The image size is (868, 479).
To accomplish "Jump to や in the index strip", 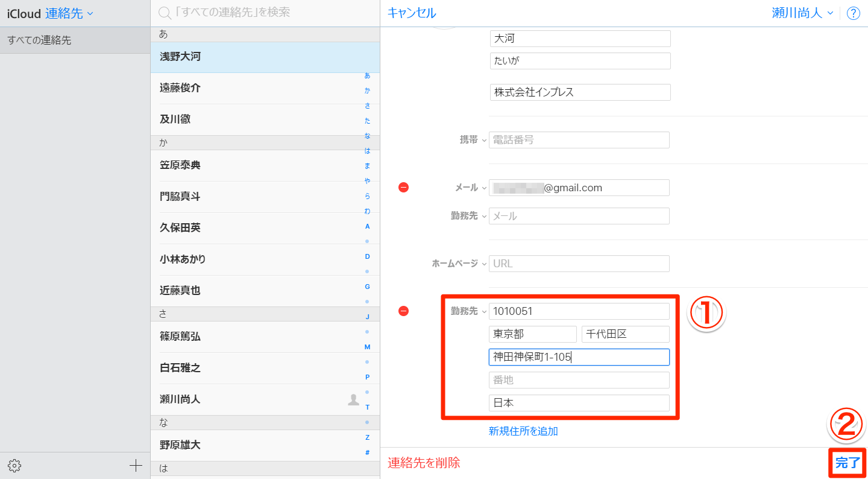I will coord(368,181).
